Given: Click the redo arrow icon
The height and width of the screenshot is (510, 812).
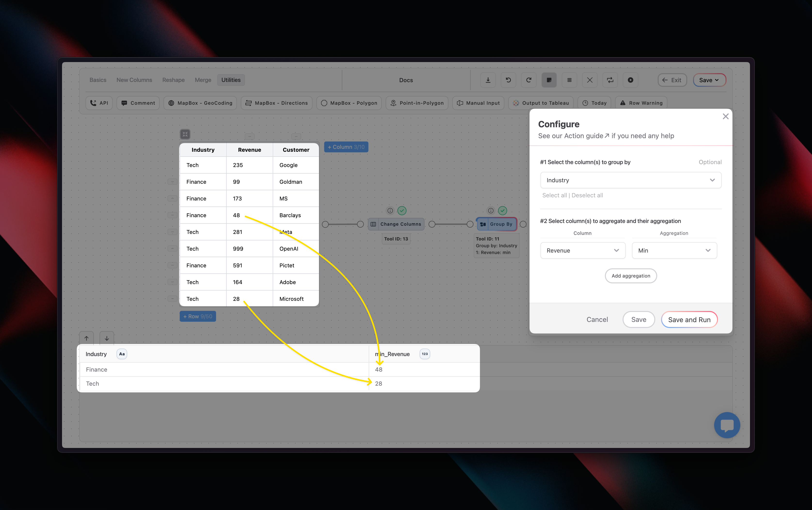Looking at the screenshot, I should pos(529,80).
